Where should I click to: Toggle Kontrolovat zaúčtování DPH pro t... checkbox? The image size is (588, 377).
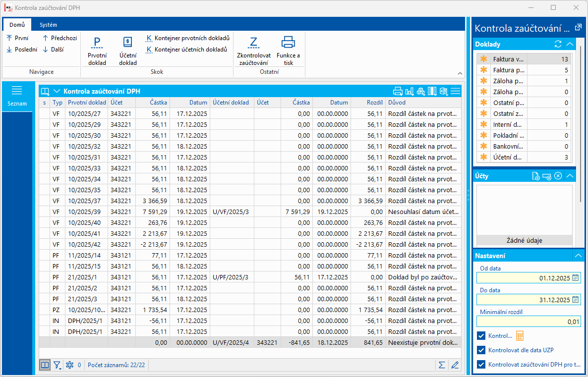coord(480,365)
